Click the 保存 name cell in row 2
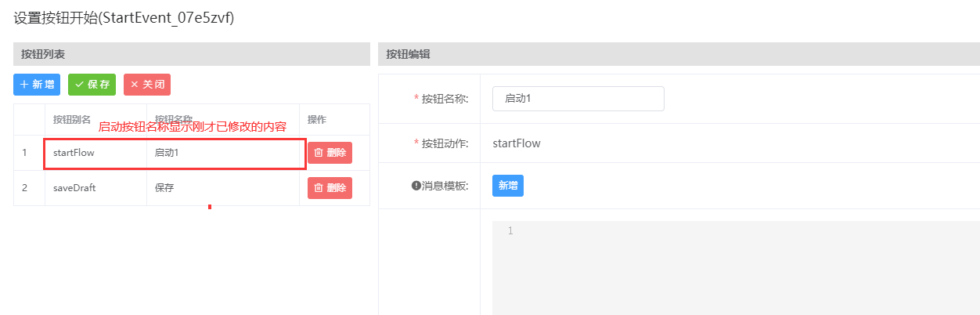Screen dimensions: 980x315 [164, 188]
